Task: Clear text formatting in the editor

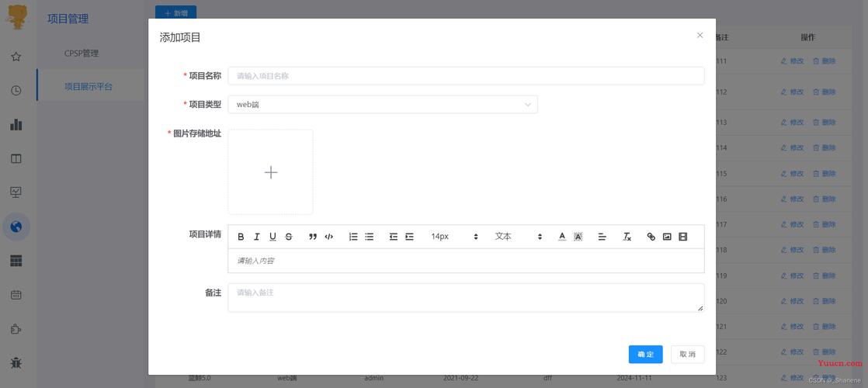Action: 627,237
